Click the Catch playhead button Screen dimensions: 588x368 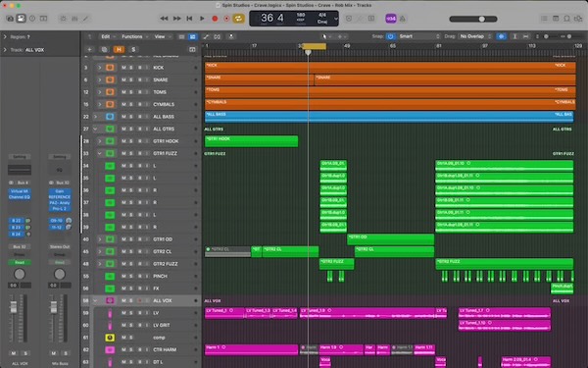[x=231, y=36]
